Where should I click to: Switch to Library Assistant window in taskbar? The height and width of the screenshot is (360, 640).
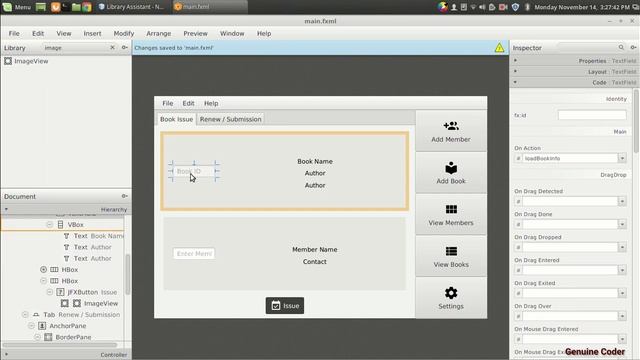[x=131, y=7]
